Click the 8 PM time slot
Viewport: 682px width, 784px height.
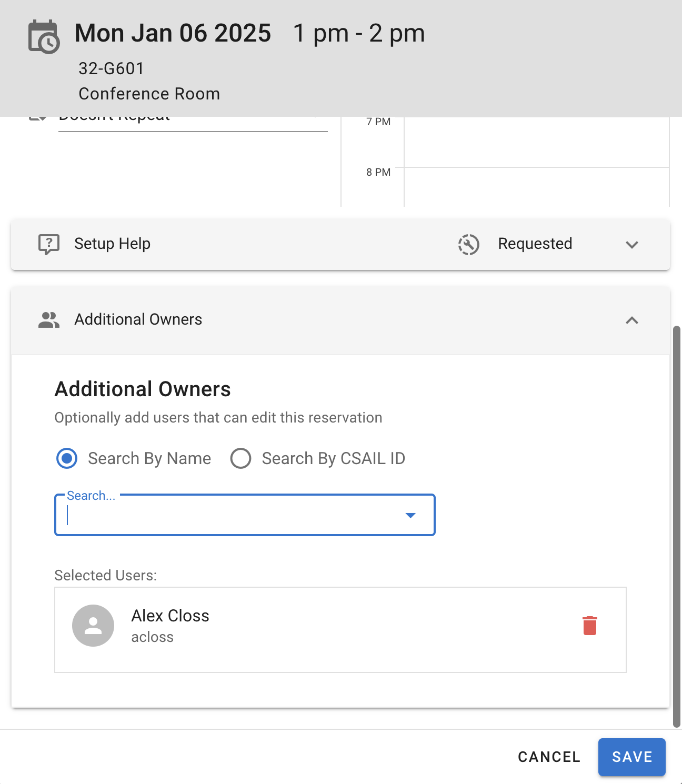(536, 187)
